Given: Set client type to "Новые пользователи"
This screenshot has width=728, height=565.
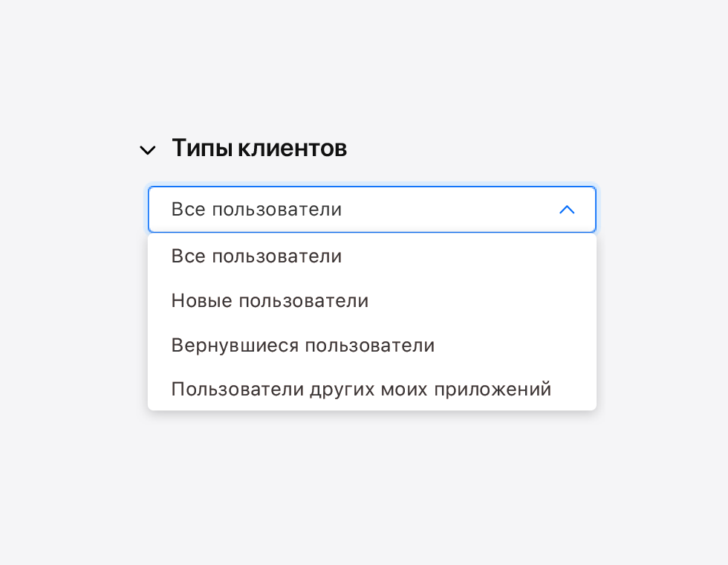Looking at the screenshot, I should coord(270,301).
